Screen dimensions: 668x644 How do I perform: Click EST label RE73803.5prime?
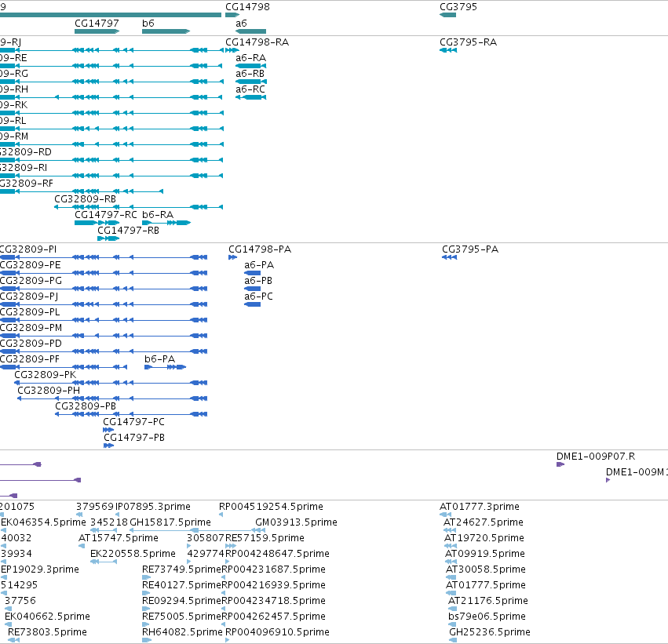click(47, 632)
